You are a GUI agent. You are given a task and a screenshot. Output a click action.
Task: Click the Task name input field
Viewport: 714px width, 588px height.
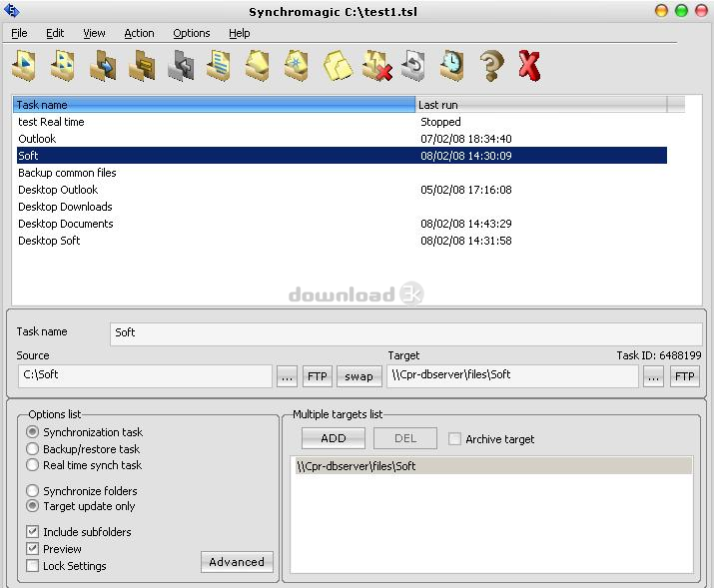tap(405, 333)
